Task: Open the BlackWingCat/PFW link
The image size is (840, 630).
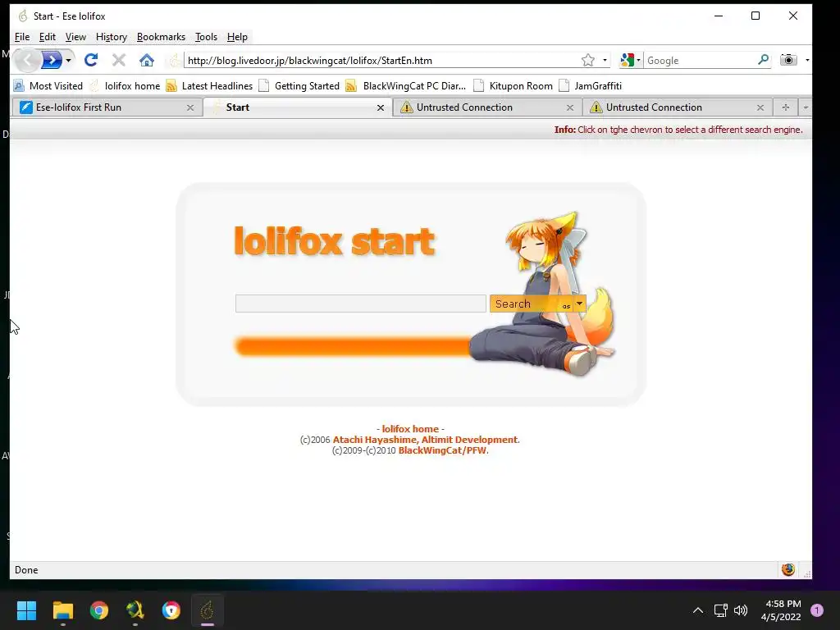Action: [442, 450]
